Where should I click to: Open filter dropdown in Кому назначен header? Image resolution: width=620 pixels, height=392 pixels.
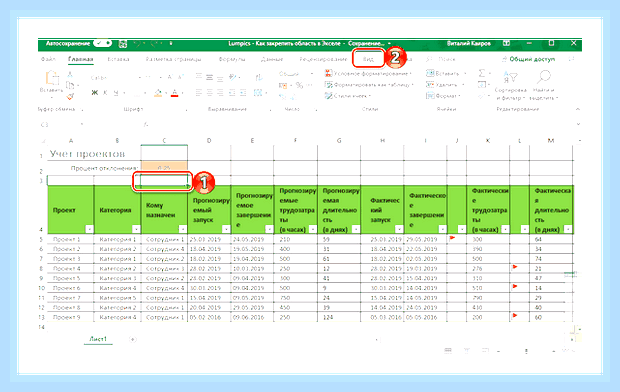click(182, 229)
